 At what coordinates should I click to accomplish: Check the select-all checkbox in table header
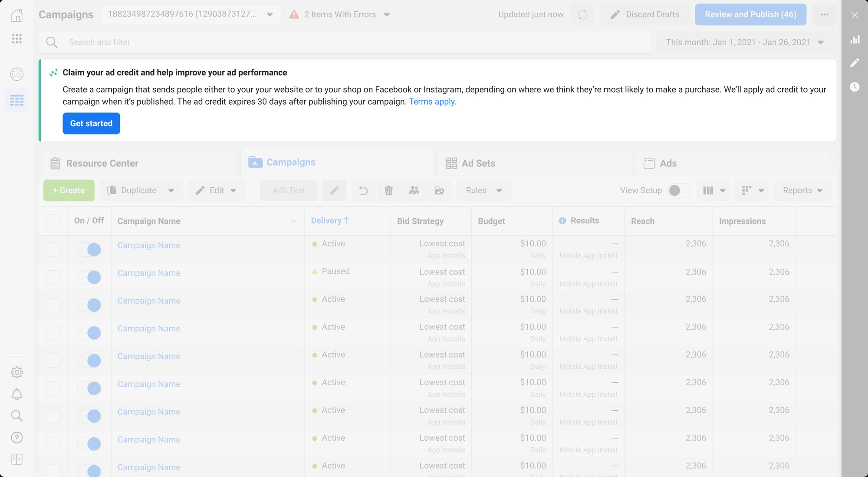pyautogui.click(x=53, y=221)
